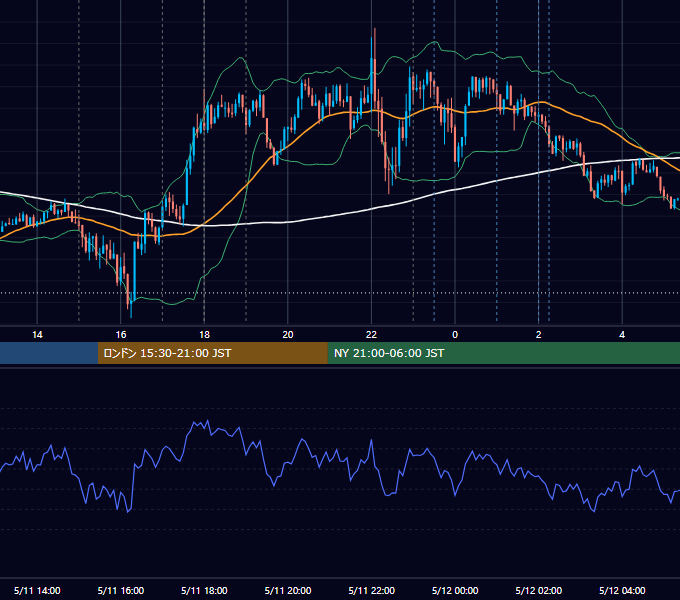Click the 5/12 00:00 date label
680x600 pixels.
tap(455, 590)
